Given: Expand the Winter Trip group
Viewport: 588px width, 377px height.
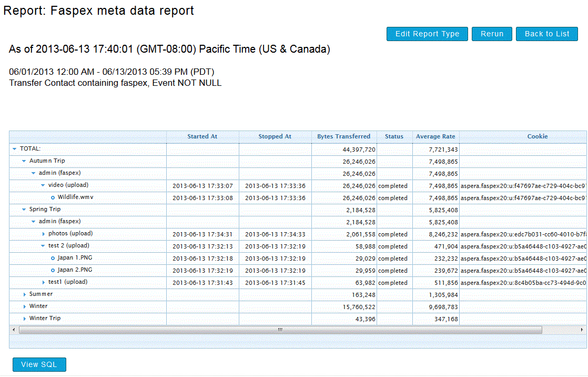Looking at the screenshot, I should 24,319.
